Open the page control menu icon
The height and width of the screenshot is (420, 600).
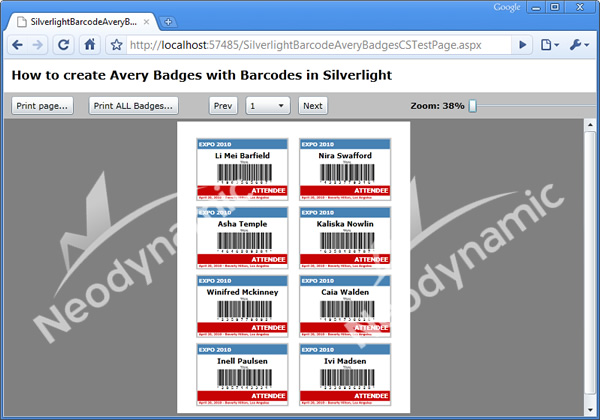[549, 45]
